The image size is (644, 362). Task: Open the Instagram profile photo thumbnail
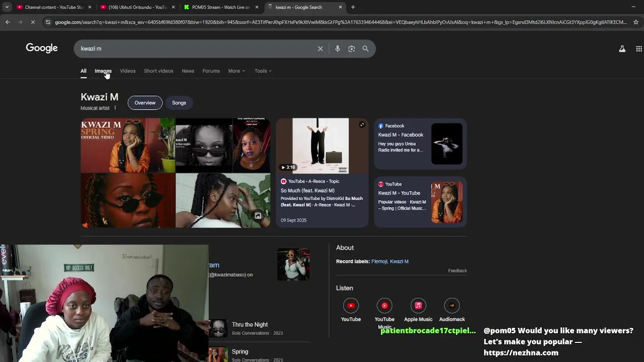[x=293, y=264]
